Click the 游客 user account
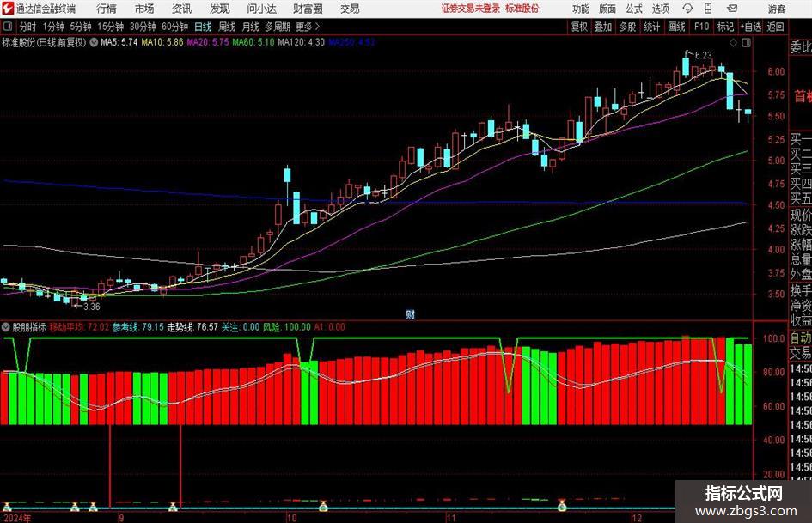The width and height of the screenshot is (812, 523). click(x=776, y=9)
